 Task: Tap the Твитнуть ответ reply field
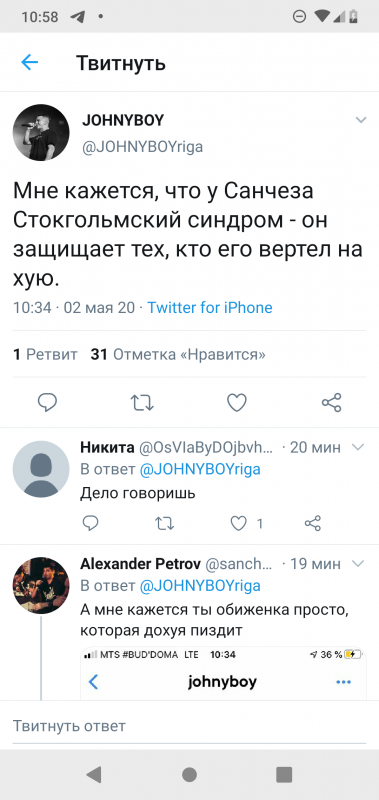pyautogui.click(x=189, y=725)
